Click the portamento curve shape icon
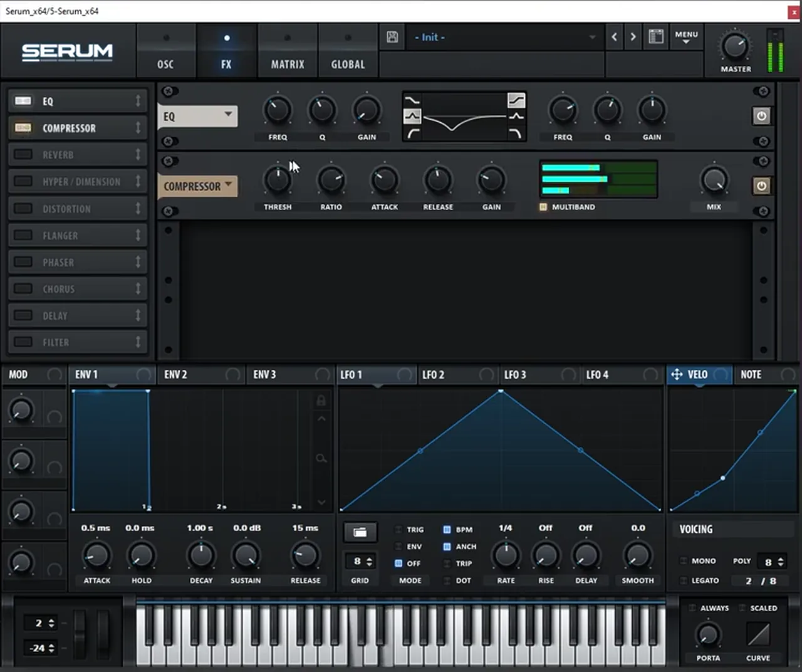The image size is (802, 672). click(758, 635)
